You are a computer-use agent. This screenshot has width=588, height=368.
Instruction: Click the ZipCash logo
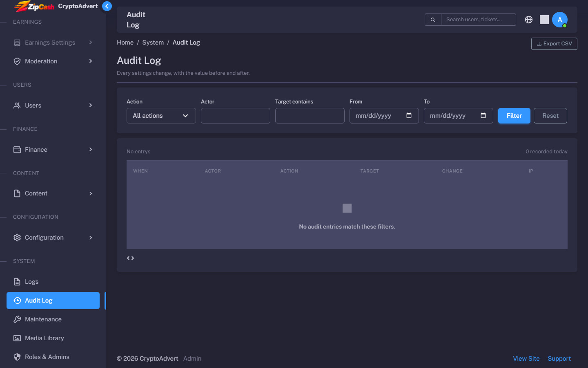pyautogui.click(x=34, y=6)
